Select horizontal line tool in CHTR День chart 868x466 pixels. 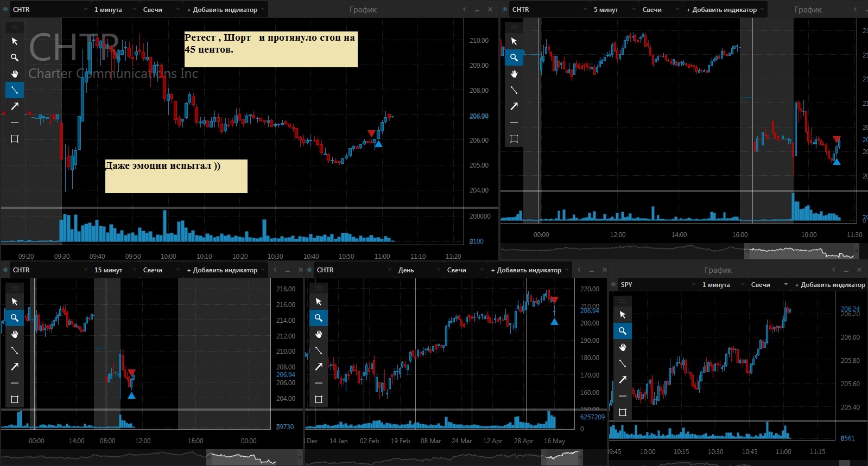tap(319, 383)
